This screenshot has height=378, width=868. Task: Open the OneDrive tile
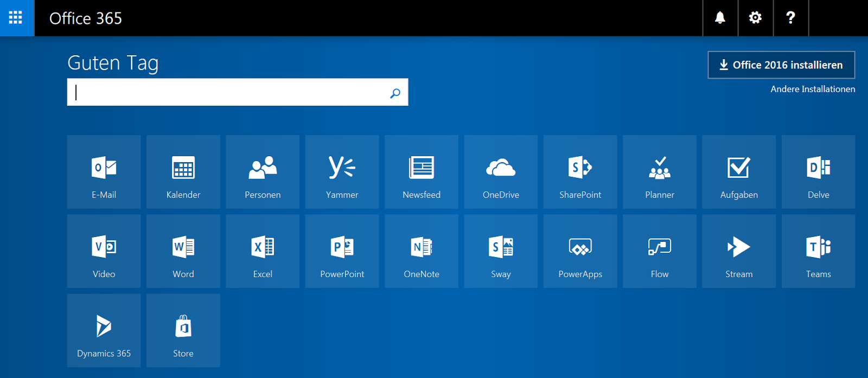pyautogui.click(x=501, y=172)
